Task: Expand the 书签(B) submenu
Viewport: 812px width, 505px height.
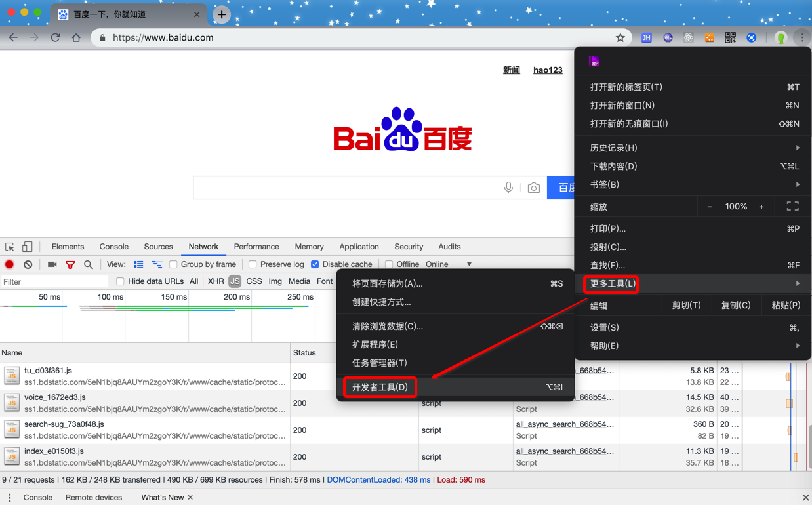Action: (693, 185)
